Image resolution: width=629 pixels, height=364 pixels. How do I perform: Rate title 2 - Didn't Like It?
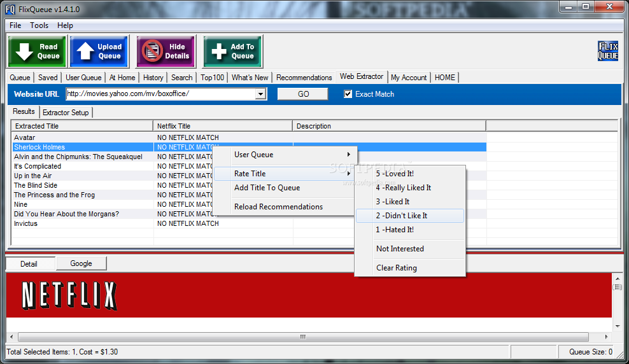[410, 216]
